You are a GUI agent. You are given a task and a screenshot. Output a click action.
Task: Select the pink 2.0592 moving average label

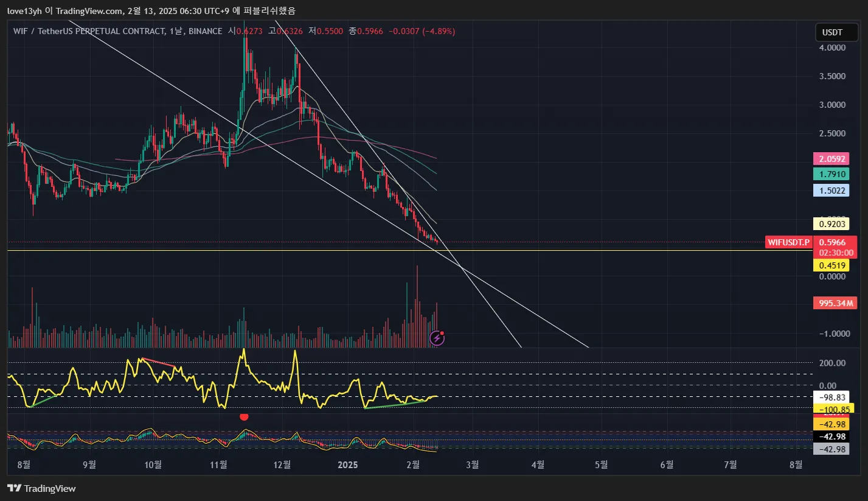coord(831,159)
